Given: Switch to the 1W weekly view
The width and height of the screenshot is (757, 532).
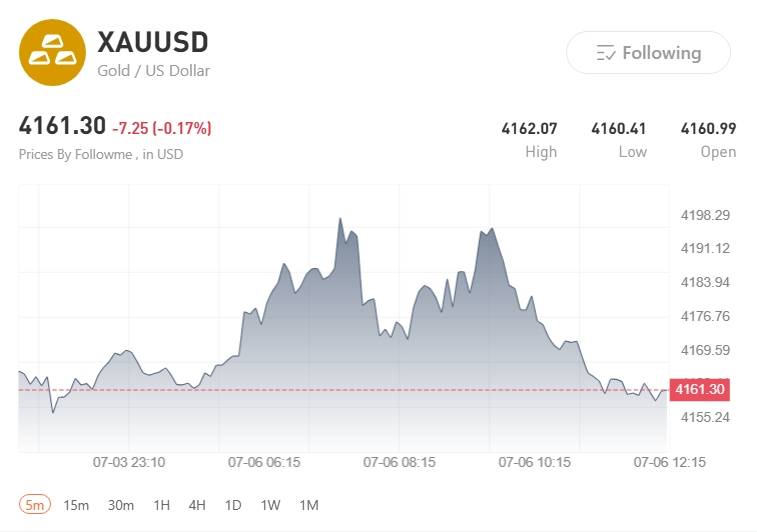Looking at the screenshot, I should [x=270, y=505].
